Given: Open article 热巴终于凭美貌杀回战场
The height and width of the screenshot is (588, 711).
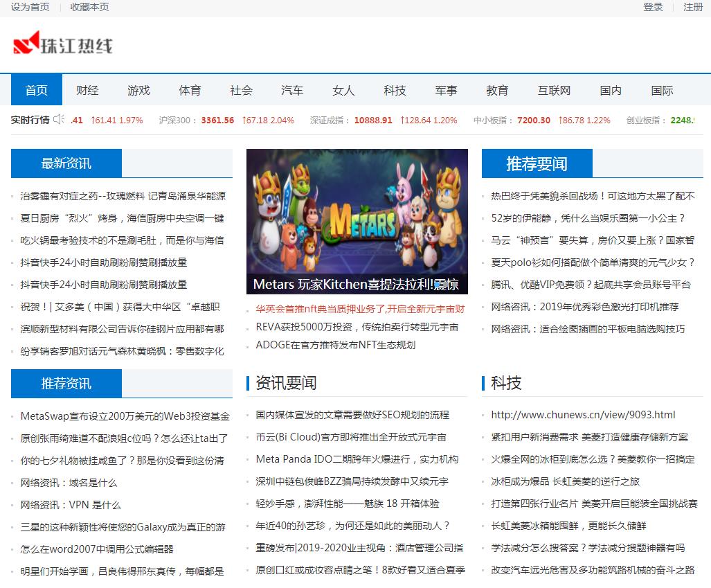Looking at the screenshot, I should pos(593,195).
